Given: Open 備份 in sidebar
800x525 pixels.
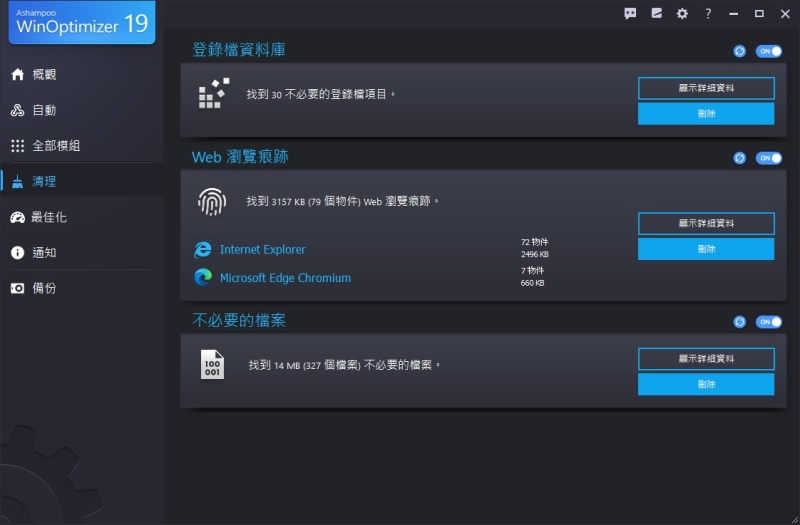Looking at the screenshot, I should coord(82,288).
